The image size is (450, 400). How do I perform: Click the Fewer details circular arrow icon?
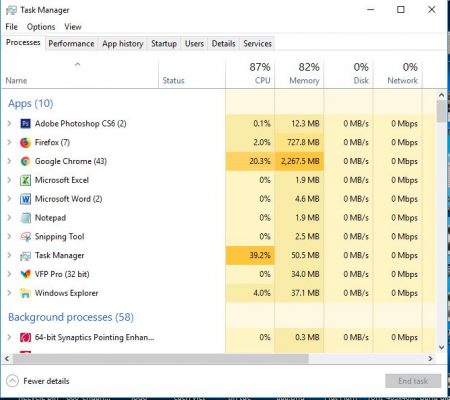(x=12, y=381)
